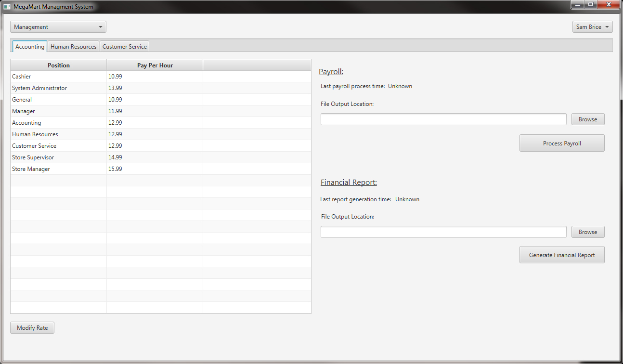Open the Management dropdown
Viewport: 623px width, 364px height.
click(x=58, y=27)
